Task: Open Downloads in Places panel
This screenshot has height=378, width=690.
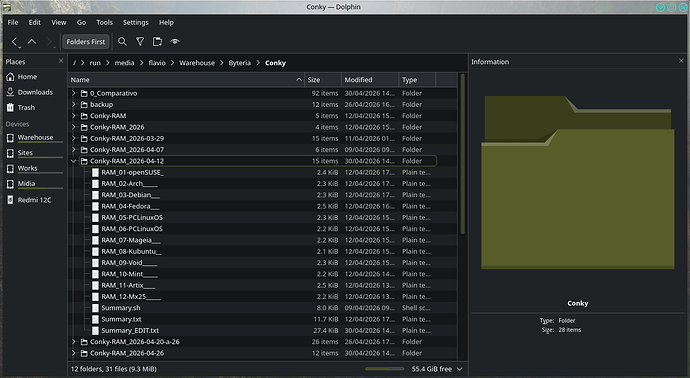Action: click(x=34, y=92)
